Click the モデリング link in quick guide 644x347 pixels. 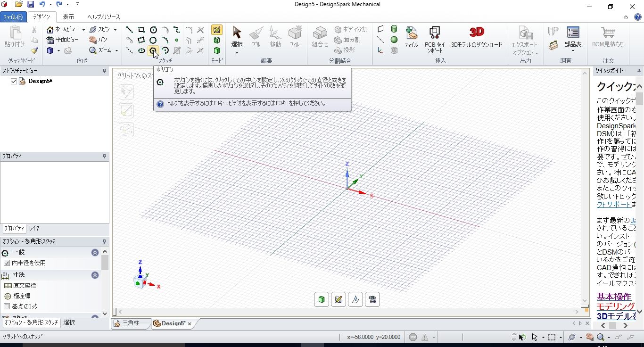pyautogui.click(x=616, y=306)
